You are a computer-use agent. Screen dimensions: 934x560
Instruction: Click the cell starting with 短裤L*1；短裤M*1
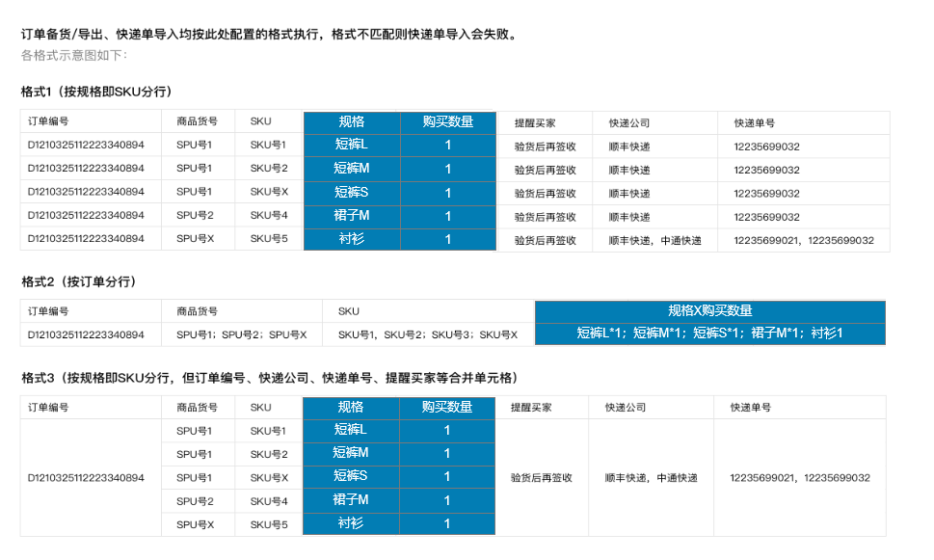[709, 333]
